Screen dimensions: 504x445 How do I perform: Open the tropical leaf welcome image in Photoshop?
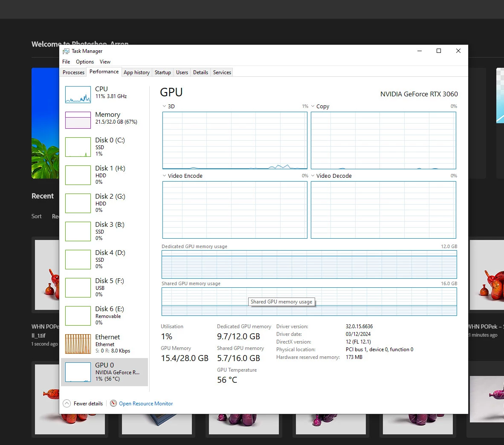tap(45, 123)
